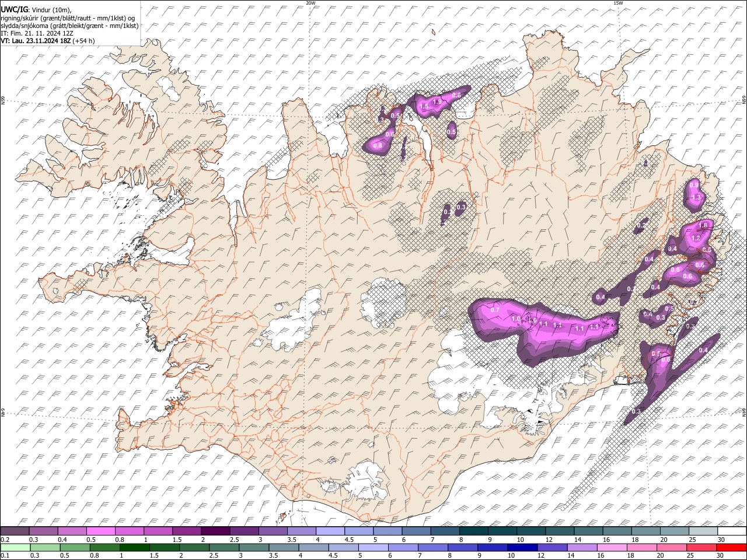The image size is (747, 560).
Task: Pick the 16 grey-teal swatch in the snow legend
Action: click(616, 531)
